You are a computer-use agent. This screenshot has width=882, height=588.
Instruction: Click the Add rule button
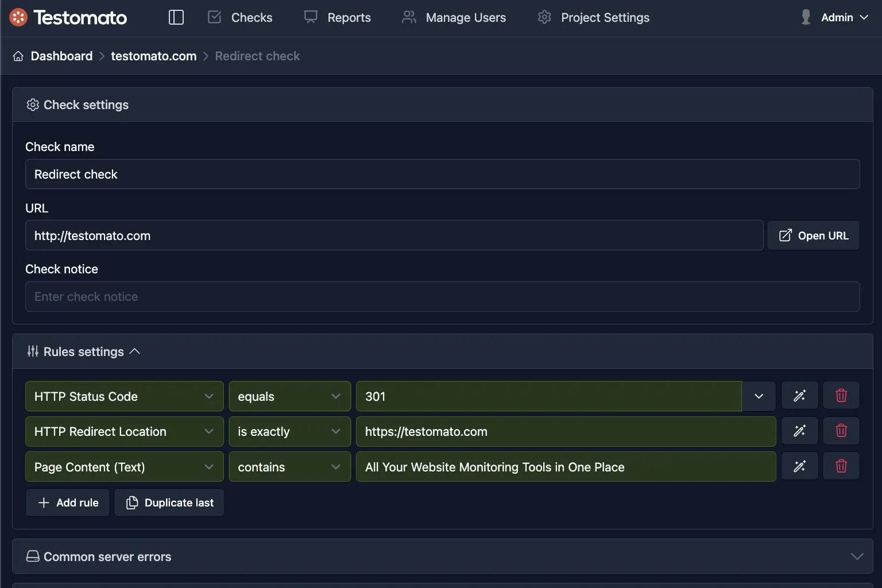(67, 502)
